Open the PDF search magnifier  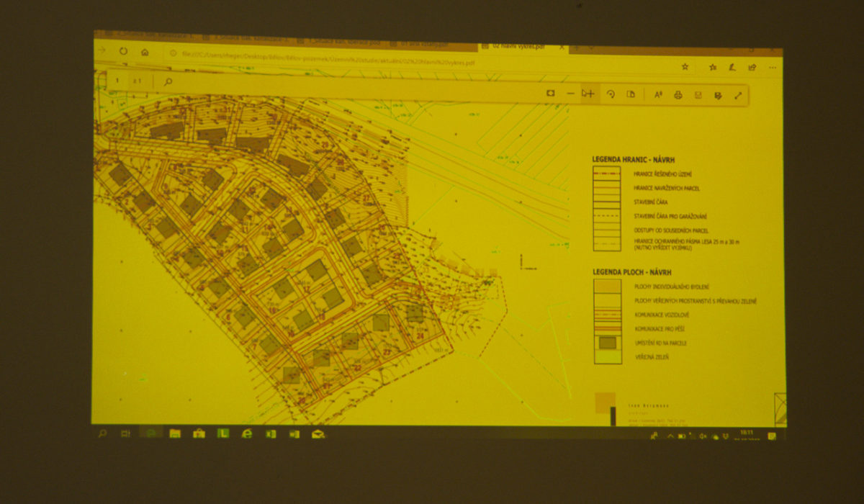click(x=168, y=82)
